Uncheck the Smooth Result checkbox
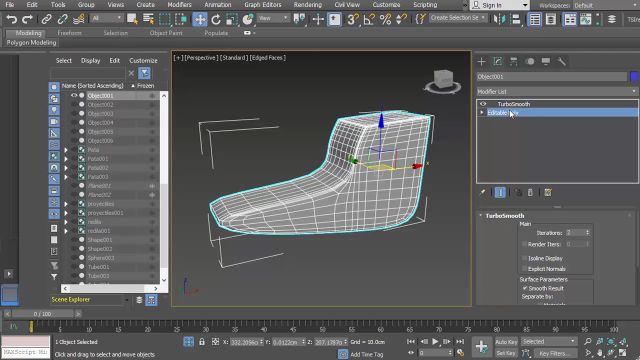The image size is (640, 360). pyautogui.click(x=525, y=288)
